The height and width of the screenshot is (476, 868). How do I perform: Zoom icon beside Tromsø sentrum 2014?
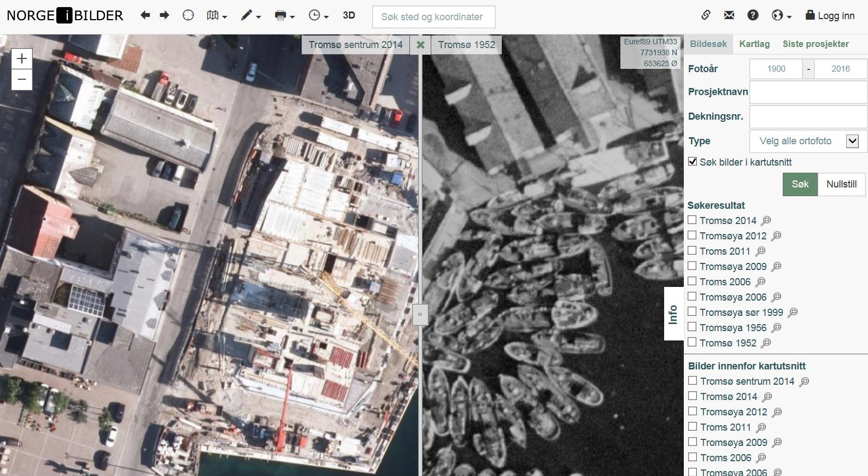(x=804, y=381)
